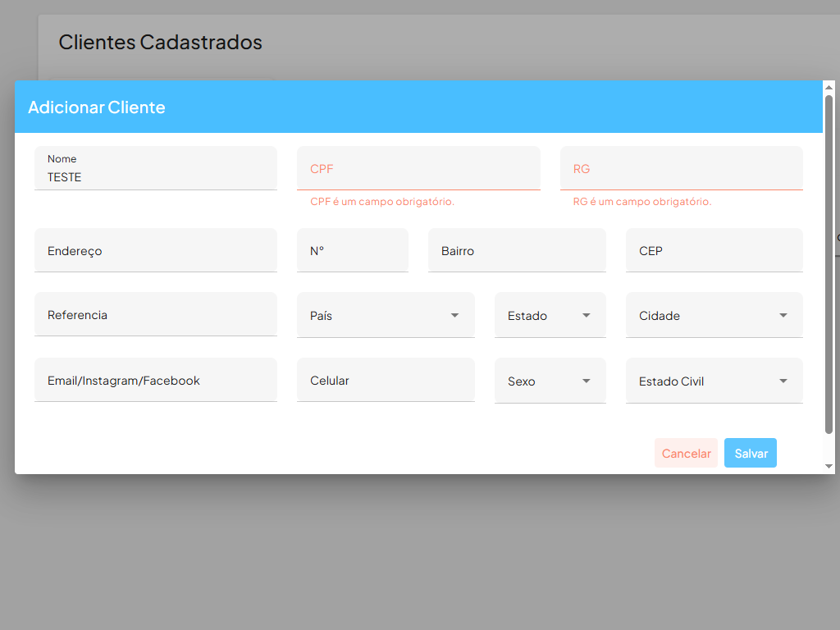Click the dialog's vertical scrollbar thumb

pos(829,262)
